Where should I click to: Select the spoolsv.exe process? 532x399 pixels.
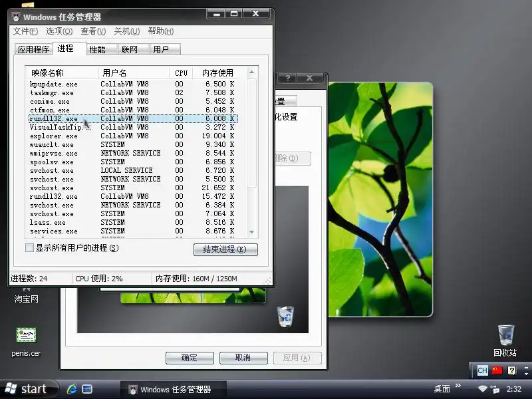(x=133, y=162)
